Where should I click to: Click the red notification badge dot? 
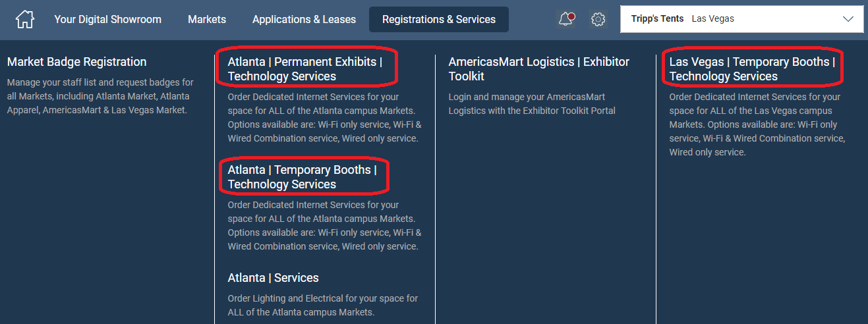pos(571,16)
